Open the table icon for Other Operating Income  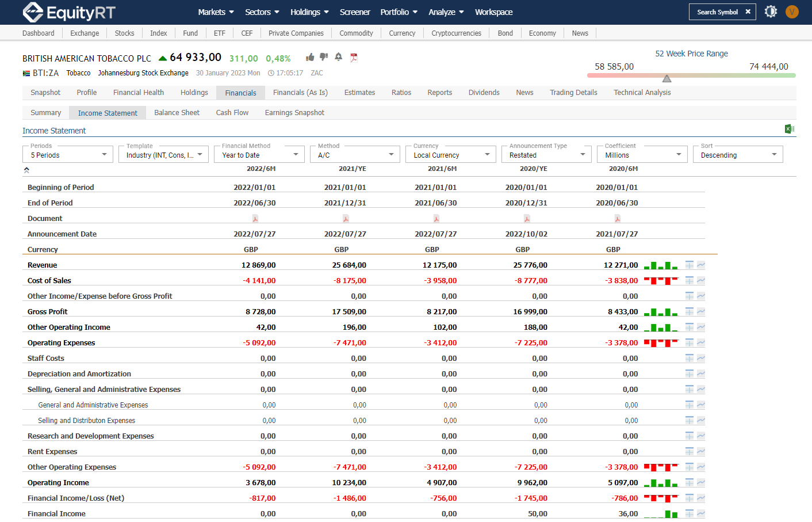(x=690, y=327)
